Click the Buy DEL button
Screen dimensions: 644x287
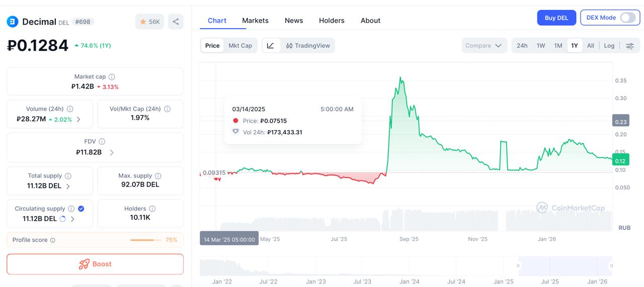[556, 18]
